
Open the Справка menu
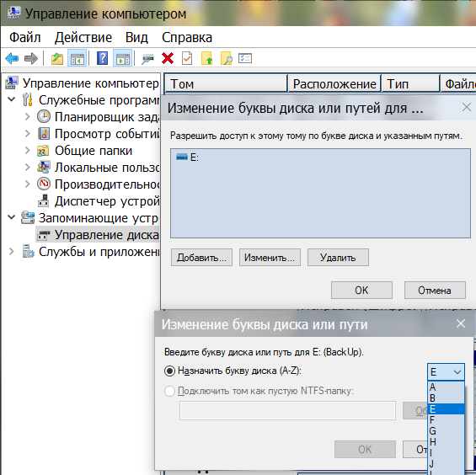(187, 38)
